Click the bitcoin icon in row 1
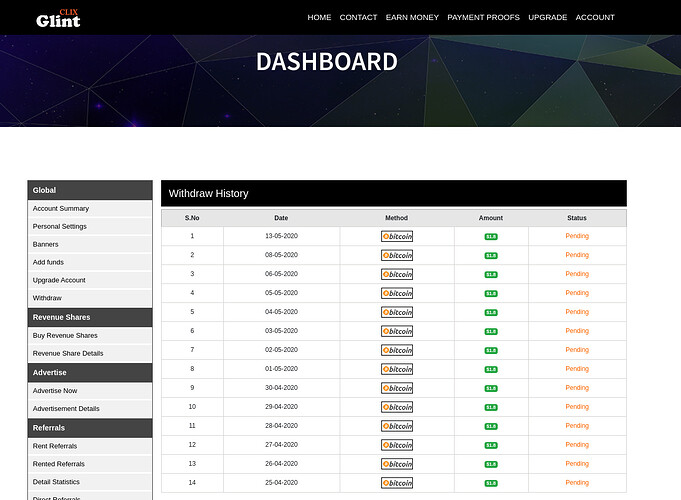This screenshot has height=500, width=681. coord(397,237)
